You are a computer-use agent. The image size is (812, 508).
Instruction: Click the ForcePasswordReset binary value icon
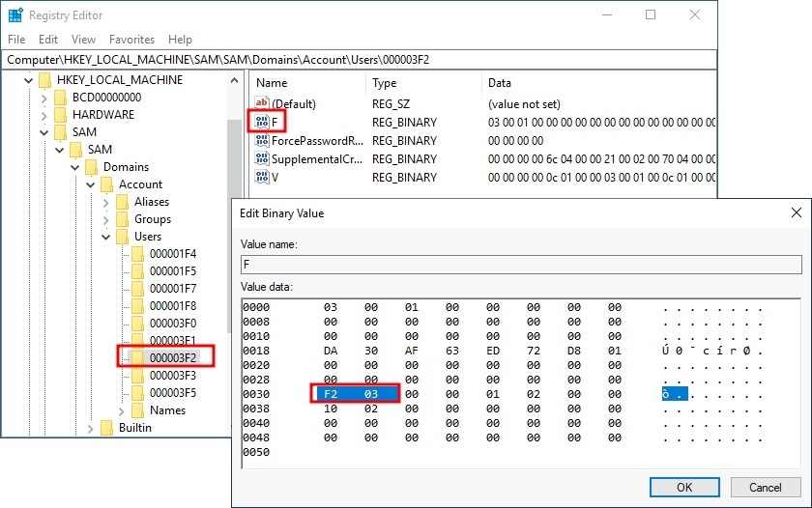pos(261,141)
